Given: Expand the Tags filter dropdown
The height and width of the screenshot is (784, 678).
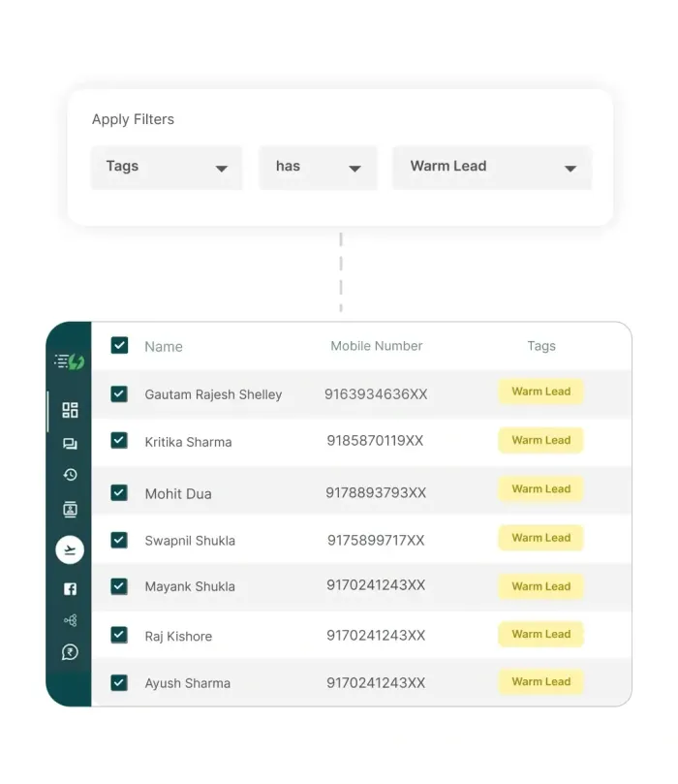Looking at the screenshot, I should click(x=167, y=167).
